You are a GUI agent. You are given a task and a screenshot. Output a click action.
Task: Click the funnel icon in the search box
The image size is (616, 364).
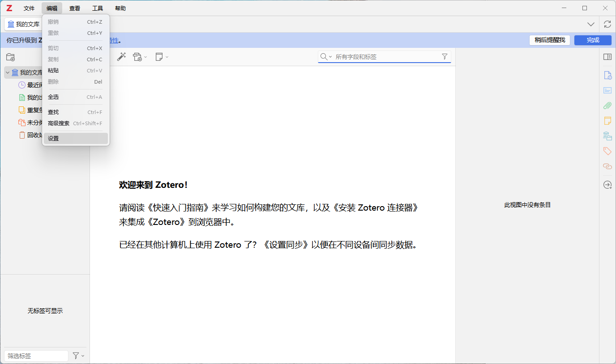tap(445, 57)
